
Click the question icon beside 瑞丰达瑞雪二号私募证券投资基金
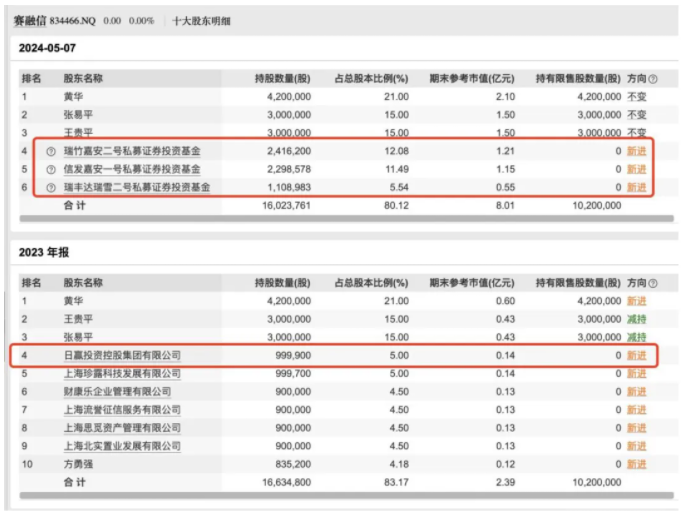click(51, 188)
